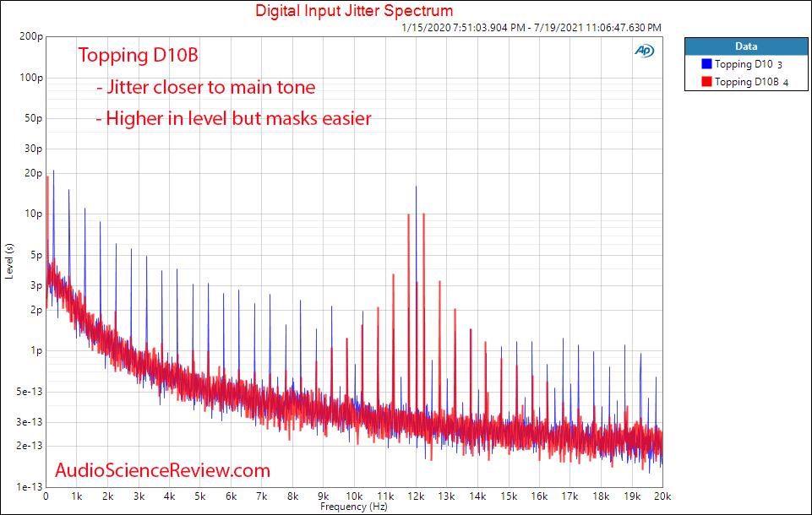The width and height of the screenshot is (812, 515).
Task: Click the 3k frequency tick label
Action: click(x=139, y=496)
